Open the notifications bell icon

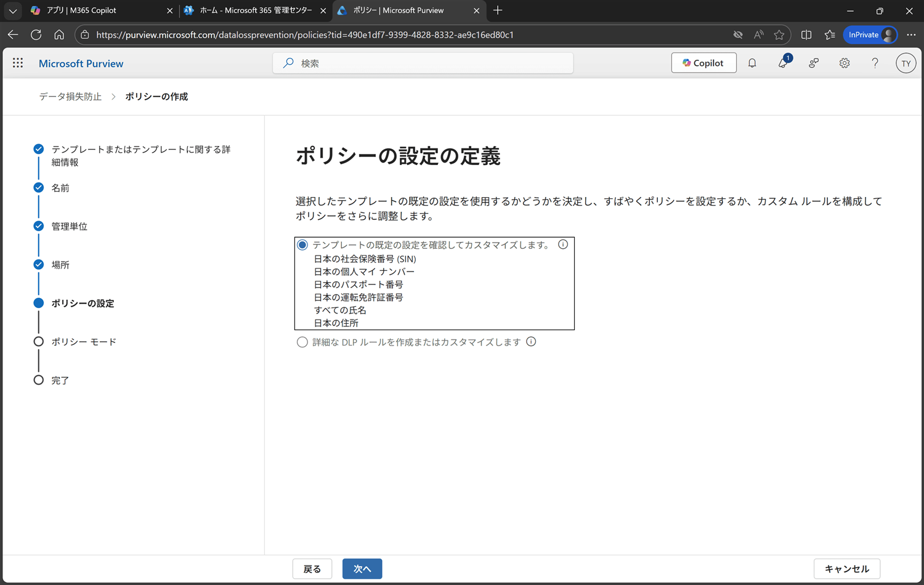click(x=752, y=63)
